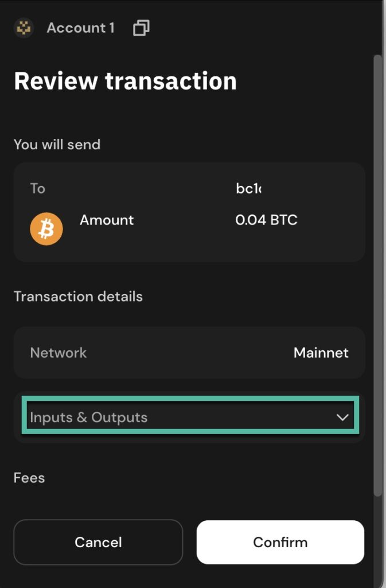Click the Fees section heading
Viewport: 386px width, 588px height.
tap(29, 478)
